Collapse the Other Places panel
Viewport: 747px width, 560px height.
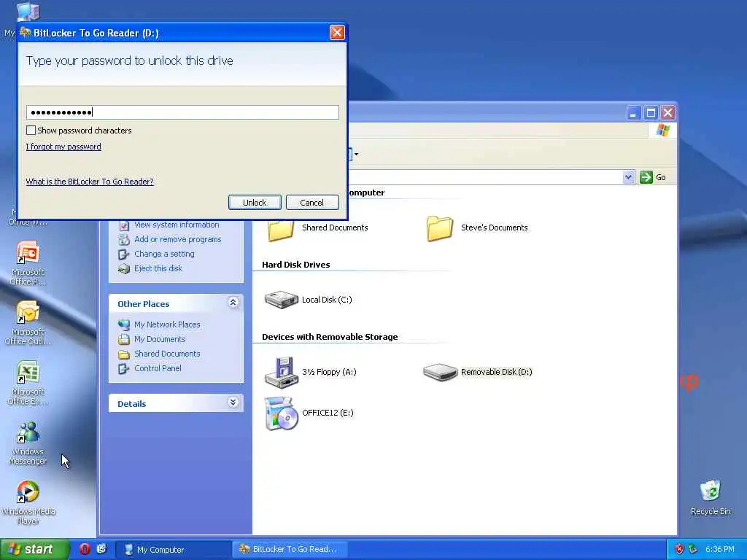tap(233, 303)
